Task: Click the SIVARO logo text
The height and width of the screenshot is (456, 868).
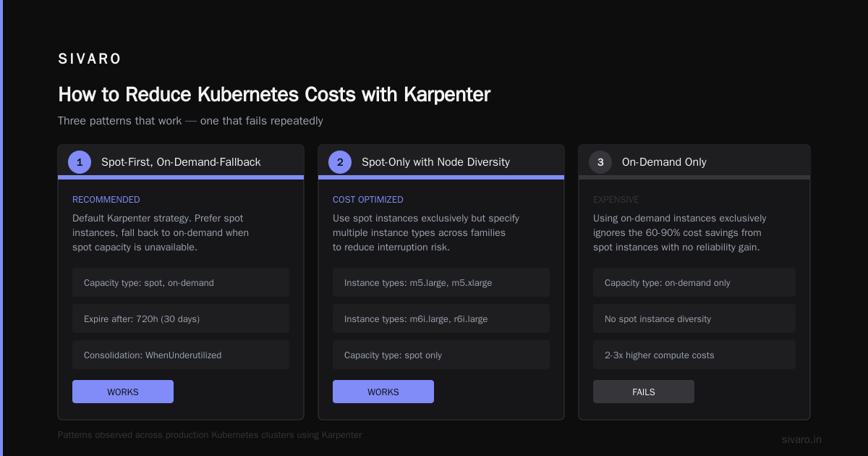Action: point(90,59)
